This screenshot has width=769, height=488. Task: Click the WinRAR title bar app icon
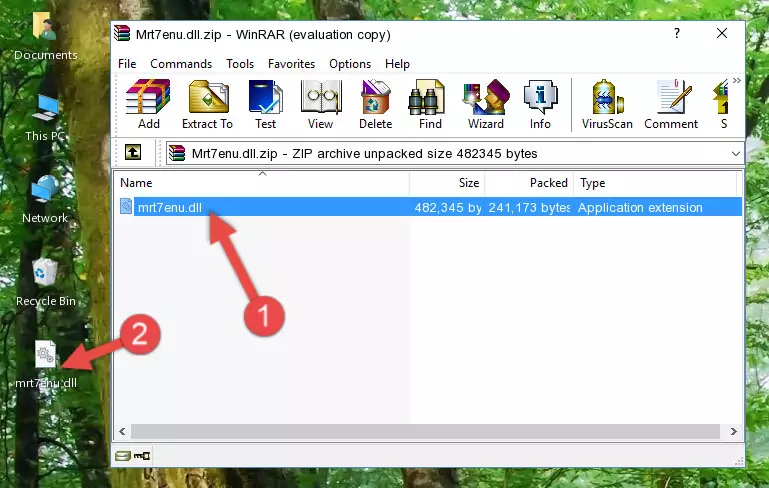122,33
